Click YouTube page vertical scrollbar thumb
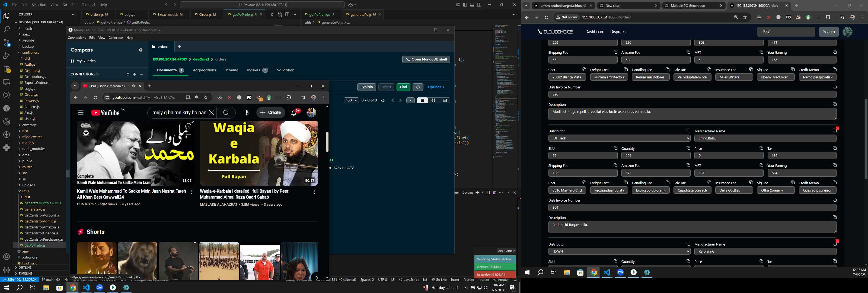 click(x=327, y=142)
